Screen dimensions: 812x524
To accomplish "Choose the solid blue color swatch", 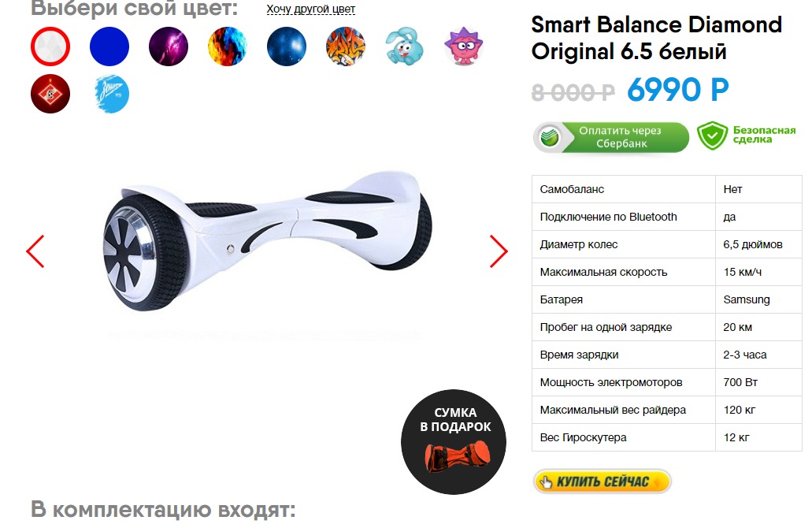I will point(109,46).
